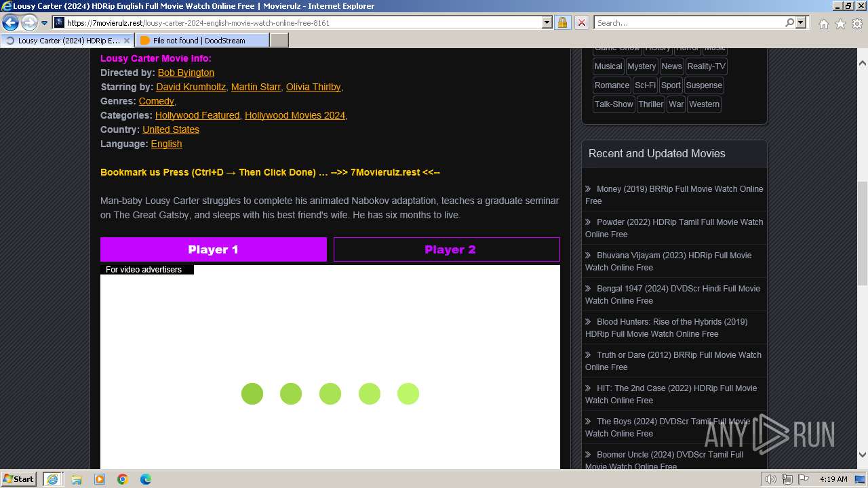Click page scrollbar up arrow
868x488 pixels.
point(863,63)
